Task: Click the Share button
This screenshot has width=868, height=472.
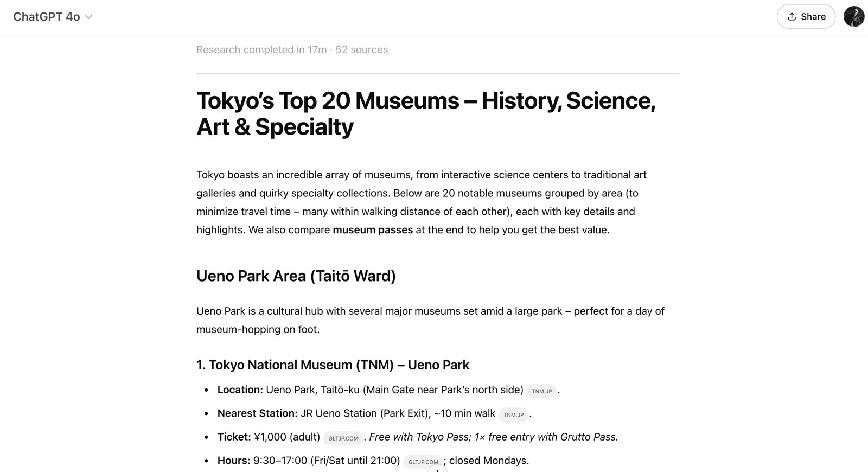Action: click(x=806, y=17)
